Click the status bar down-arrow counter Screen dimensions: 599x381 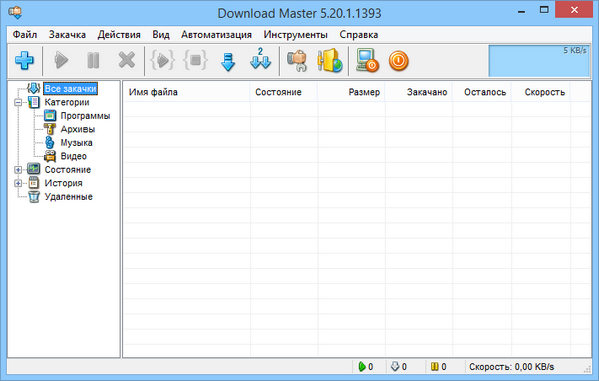point(399,367)
